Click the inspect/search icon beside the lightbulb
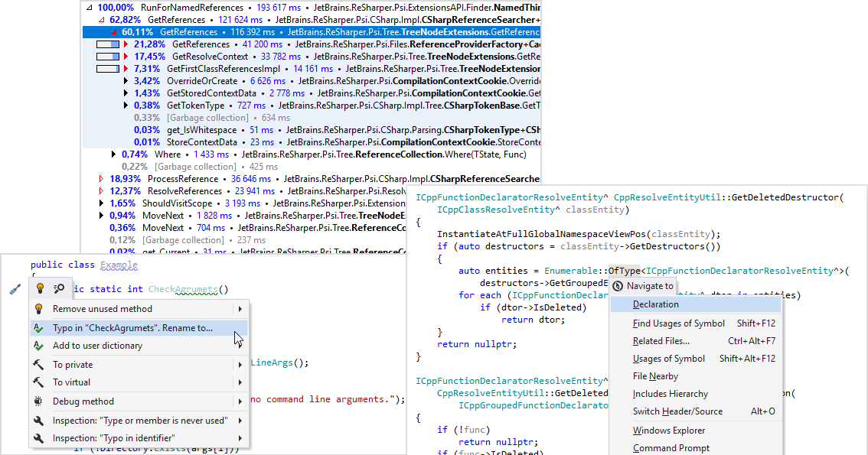 [x=58, y=288]
